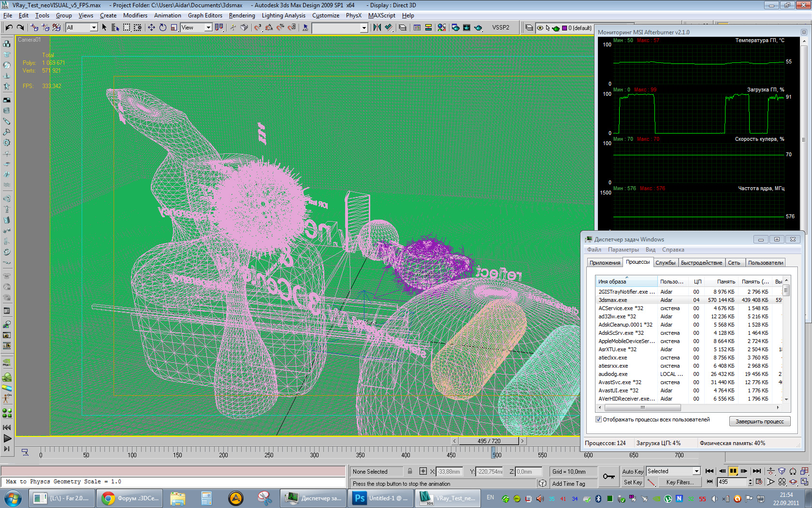812x508 pixels.
Task: Click the Render teapot icon
Action: tap(478, 28)
